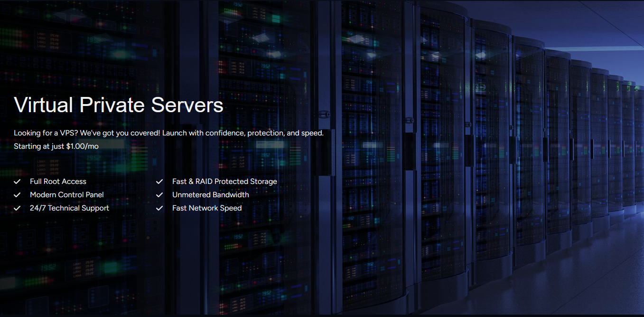
Task: Click the word Servers in the heading
Action: (x=187, y=105)
